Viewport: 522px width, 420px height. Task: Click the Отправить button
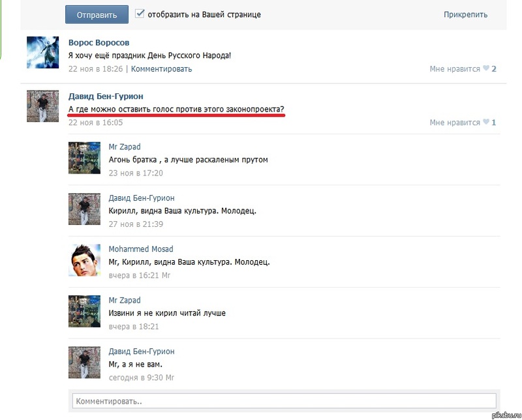click(x=97, y=14)
